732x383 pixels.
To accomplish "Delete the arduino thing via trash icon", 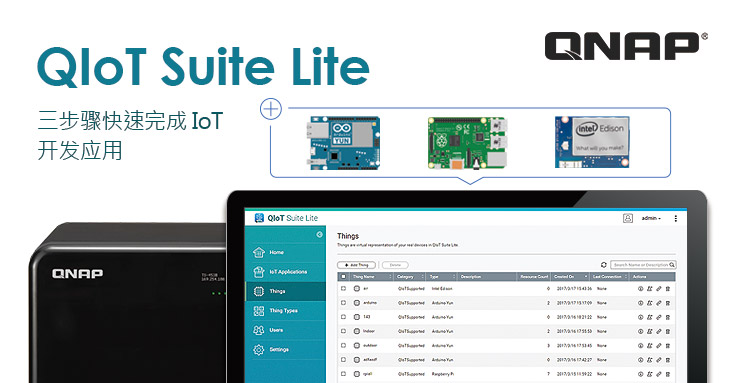I will (x=668, y=303).
